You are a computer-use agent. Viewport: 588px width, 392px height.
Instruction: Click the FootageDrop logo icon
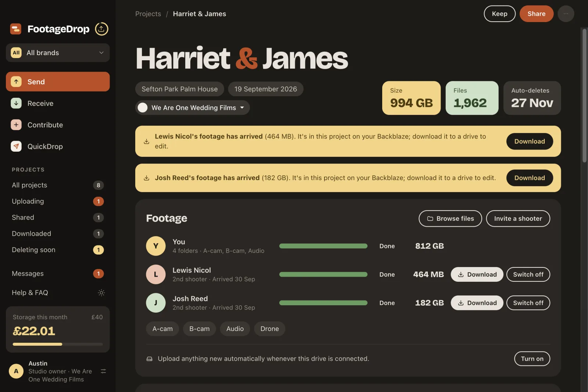click(16, 29)
